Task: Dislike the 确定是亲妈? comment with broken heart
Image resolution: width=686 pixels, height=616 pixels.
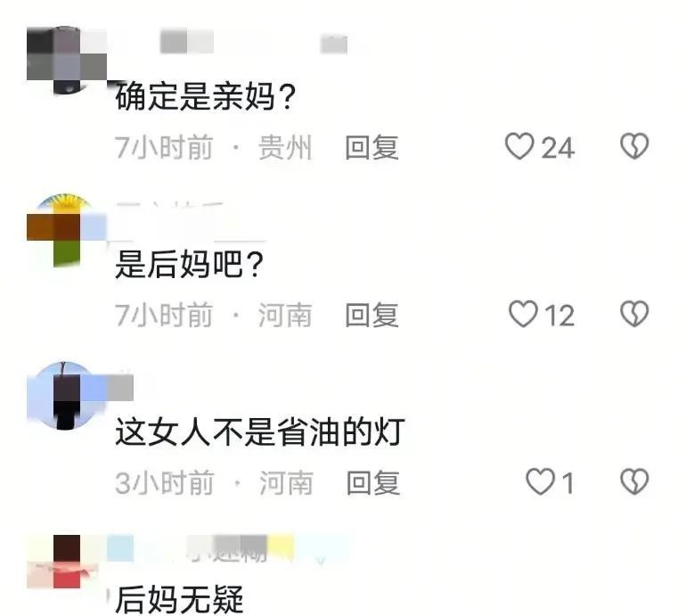Action: 634,146
